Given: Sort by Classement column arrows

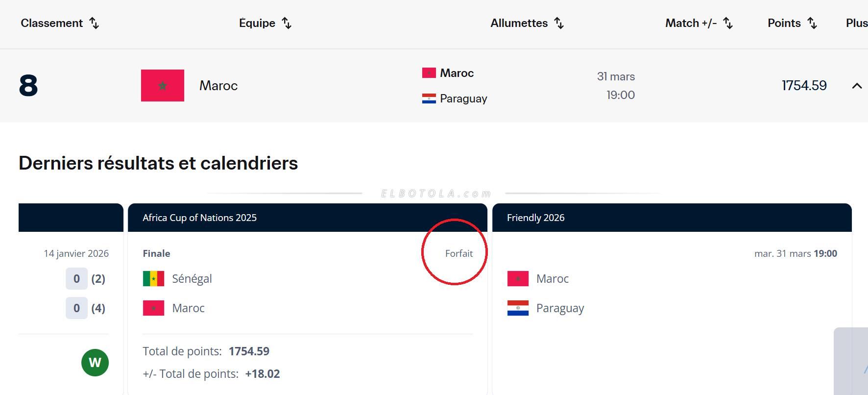Looking at the screenshot, I should coord(94,23).
